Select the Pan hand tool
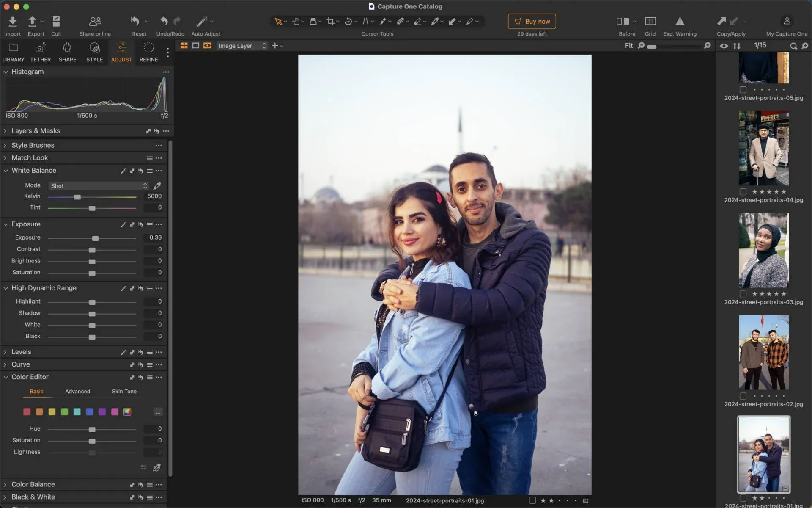812x508 pixels. (x=297, y=21)
